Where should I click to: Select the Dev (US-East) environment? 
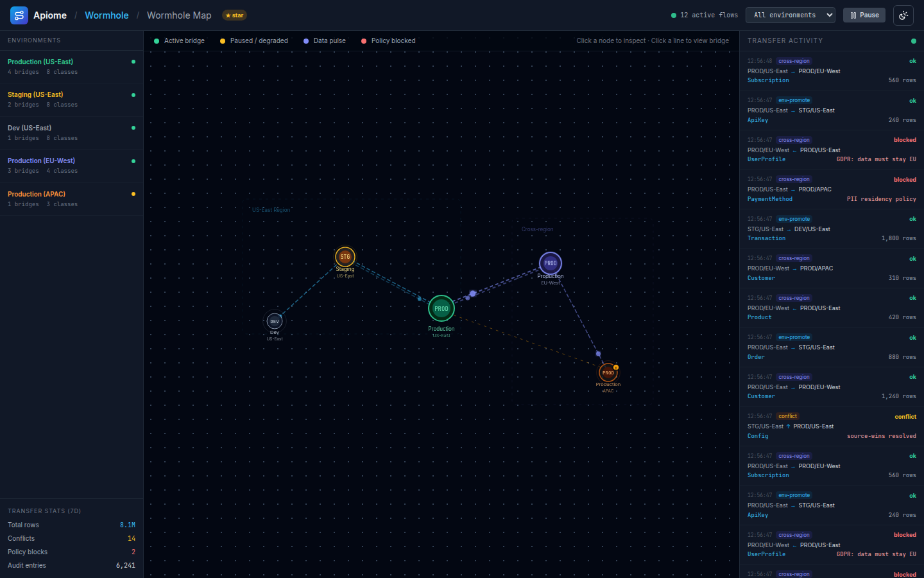pos(71,133)
